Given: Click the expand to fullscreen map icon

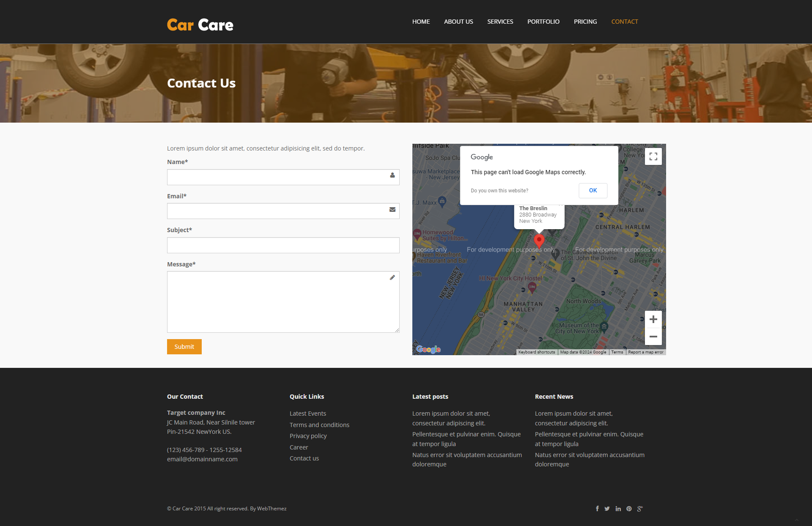Looking at the screenshot, I should coord(653,156).
